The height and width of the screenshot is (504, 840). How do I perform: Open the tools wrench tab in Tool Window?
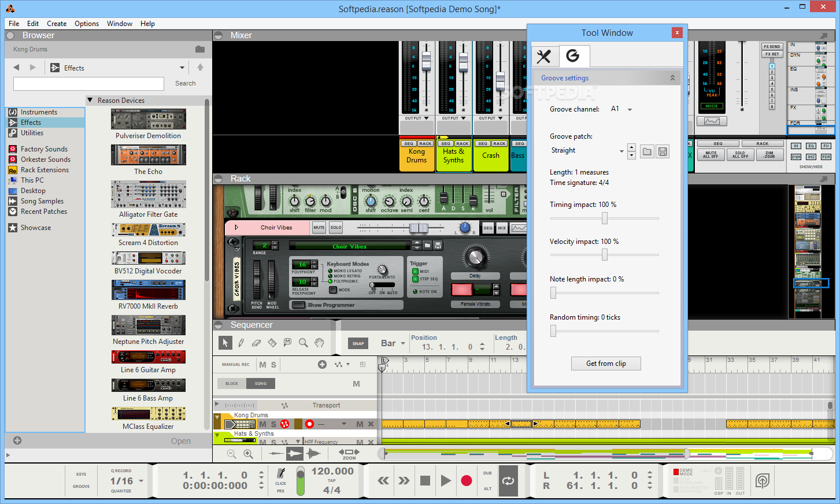tap(544, 56)
